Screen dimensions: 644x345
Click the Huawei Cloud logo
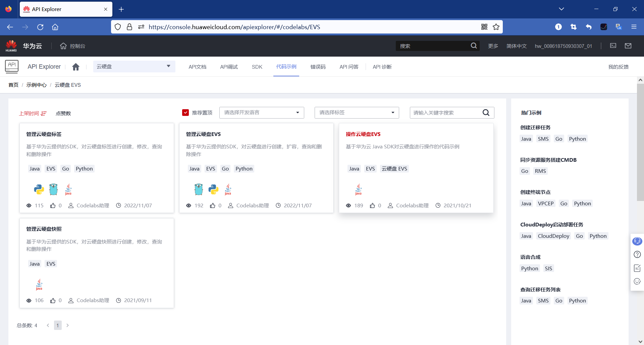coord(11,46)
